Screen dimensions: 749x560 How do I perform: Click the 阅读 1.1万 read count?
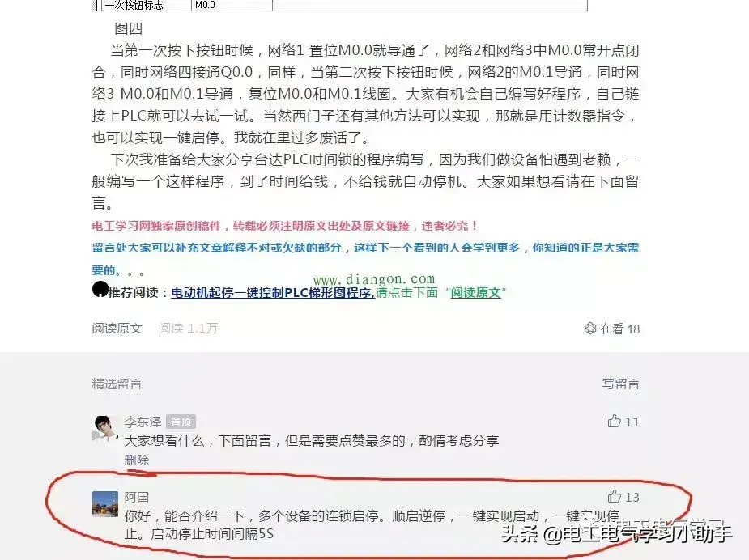[188, 328]
